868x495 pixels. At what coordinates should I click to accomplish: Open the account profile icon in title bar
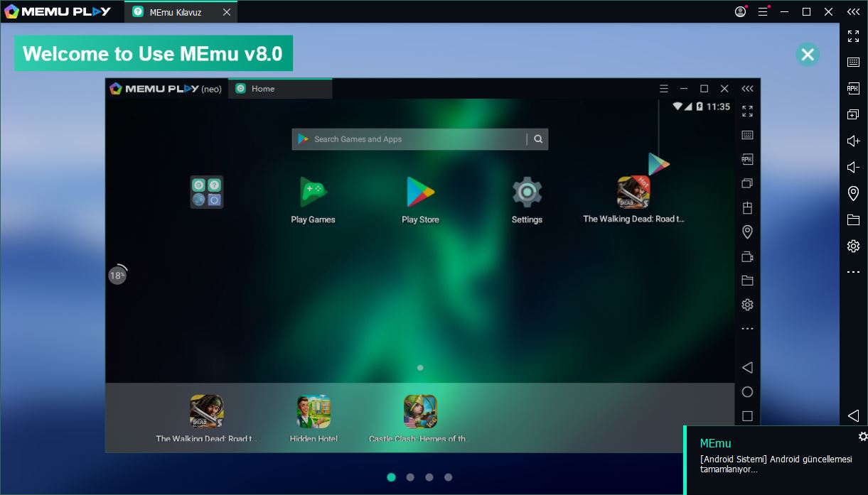[x=741, y=11]
